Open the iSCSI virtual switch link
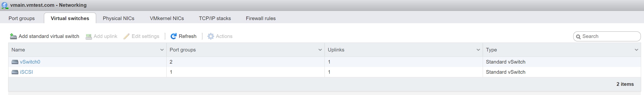The width and height of the screenshot is (644, 95). click(x=26, y=72)
